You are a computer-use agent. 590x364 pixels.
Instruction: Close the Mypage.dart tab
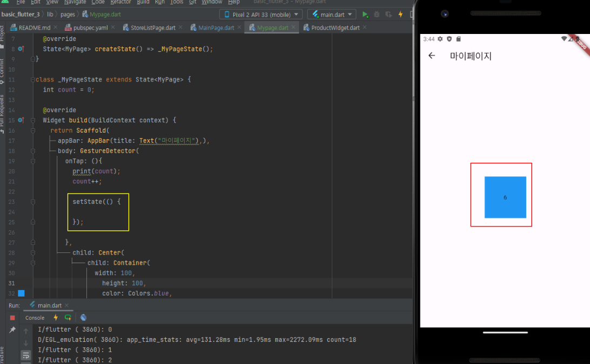pyautogui.click(x=294, y=28)
